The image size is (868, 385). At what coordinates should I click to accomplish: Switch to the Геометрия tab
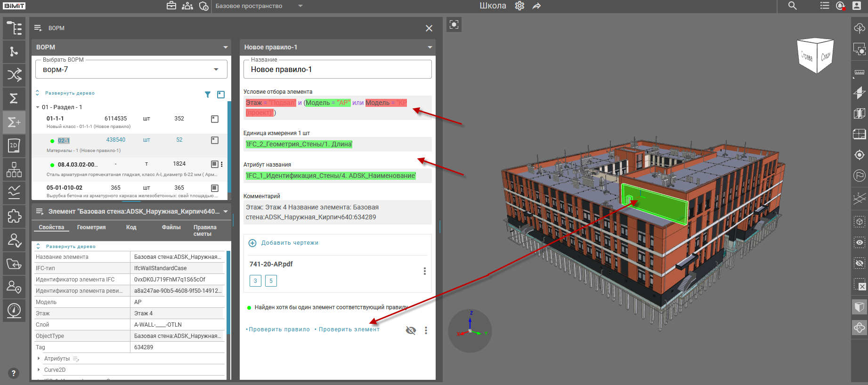(x=91, y=227)
